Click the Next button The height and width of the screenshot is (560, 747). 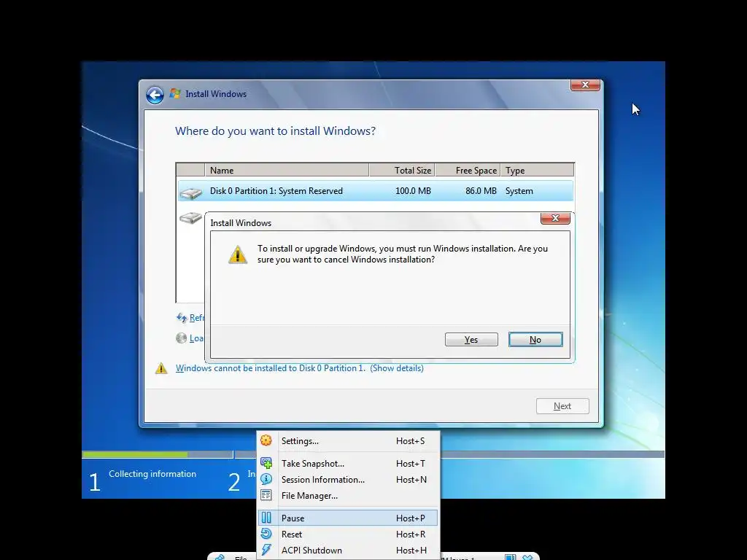562,406
